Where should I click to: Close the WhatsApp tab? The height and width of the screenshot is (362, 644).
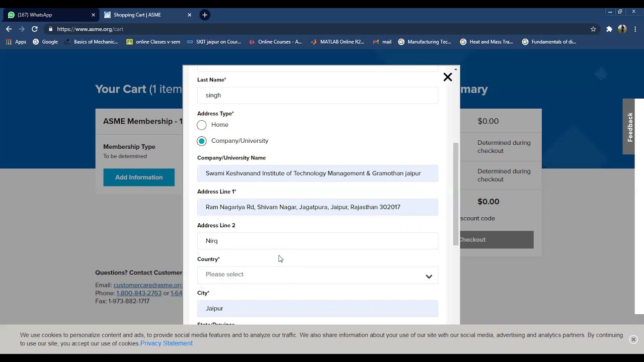93,15
